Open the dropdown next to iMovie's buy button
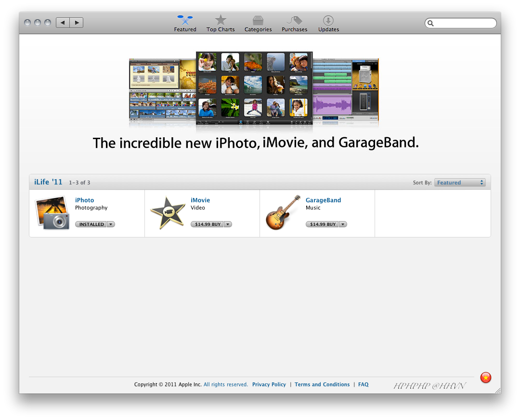This screenshot has width=520, height=420. coord(227,224)
